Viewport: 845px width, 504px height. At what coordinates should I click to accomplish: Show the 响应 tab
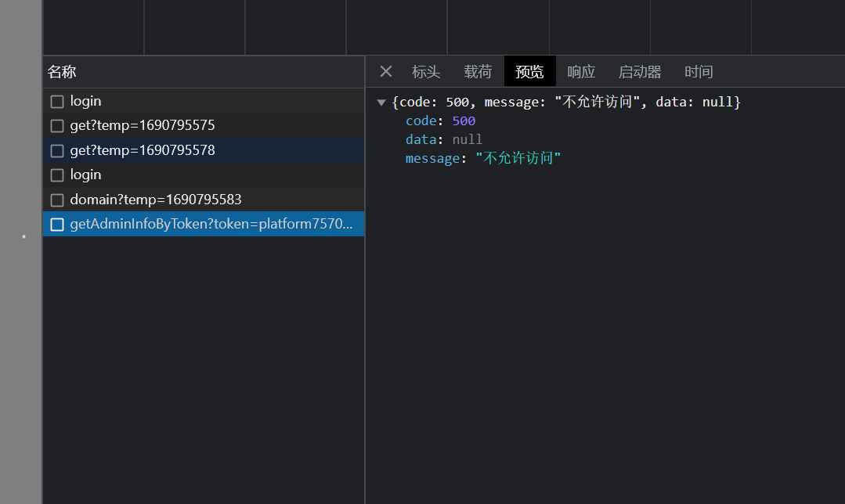[582, 72]
